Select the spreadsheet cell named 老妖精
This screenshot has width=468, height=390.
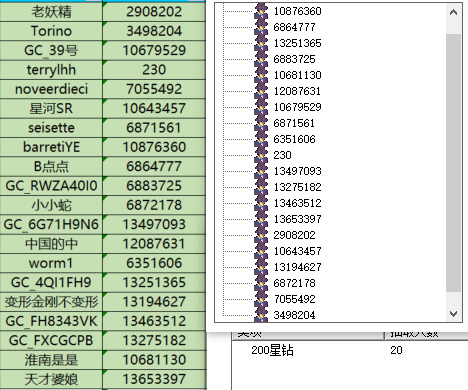[x=51, y=12]
